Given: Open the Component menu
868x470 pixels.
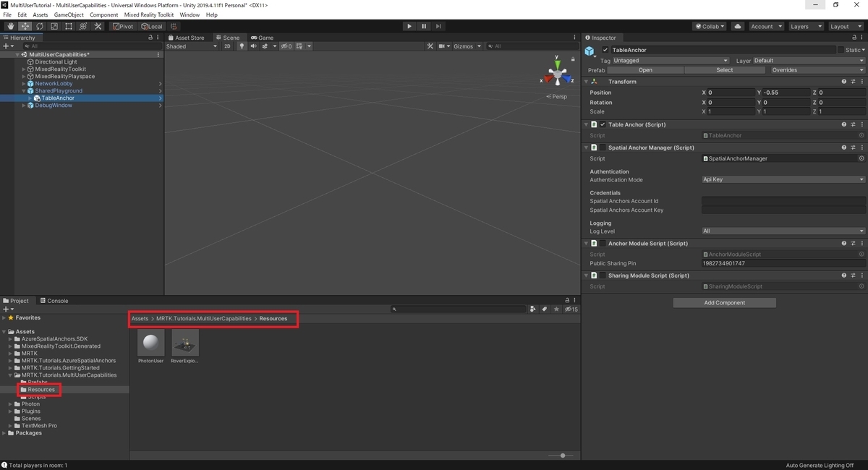Looking at the screenshot, I should click(x=104, y=14).
